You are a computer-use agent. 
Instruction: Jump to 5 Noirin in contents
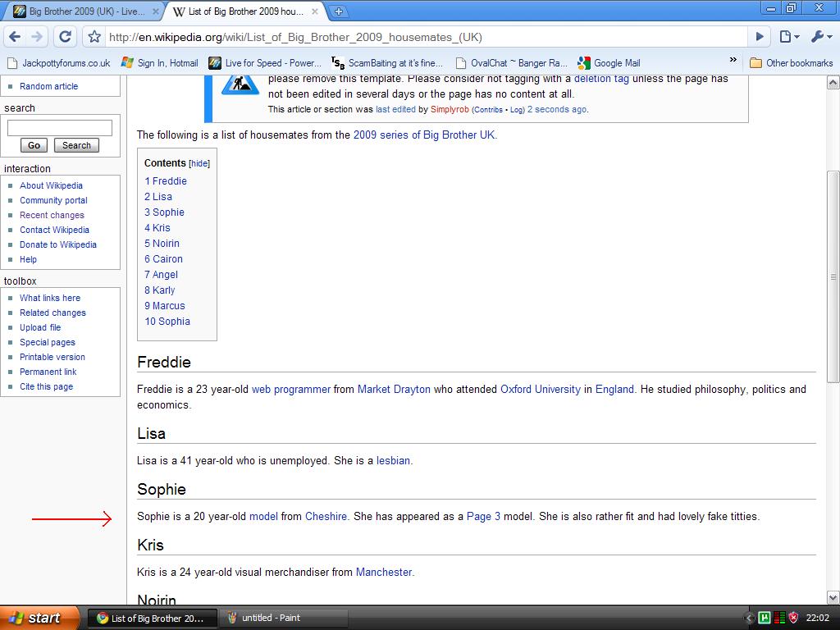(x=162, y=243)
